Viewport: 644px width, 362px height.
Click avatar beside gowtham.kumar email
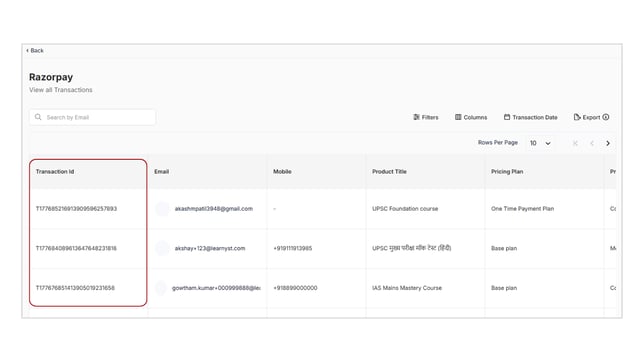pos(161,288)
